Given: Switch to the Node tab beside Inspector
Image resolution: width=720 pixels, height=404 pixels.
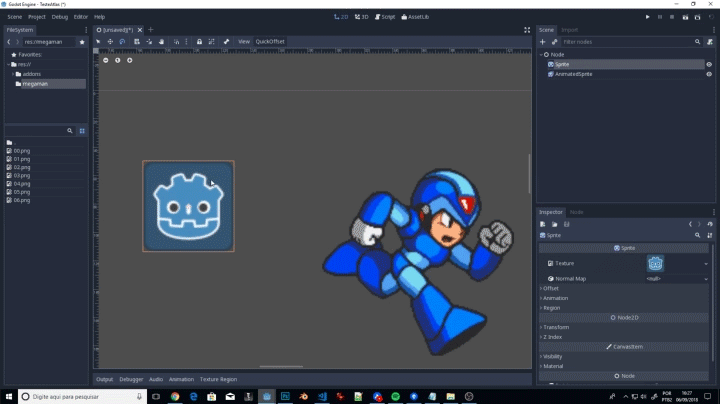Looking at the screenshot, I should pos(576,212).
